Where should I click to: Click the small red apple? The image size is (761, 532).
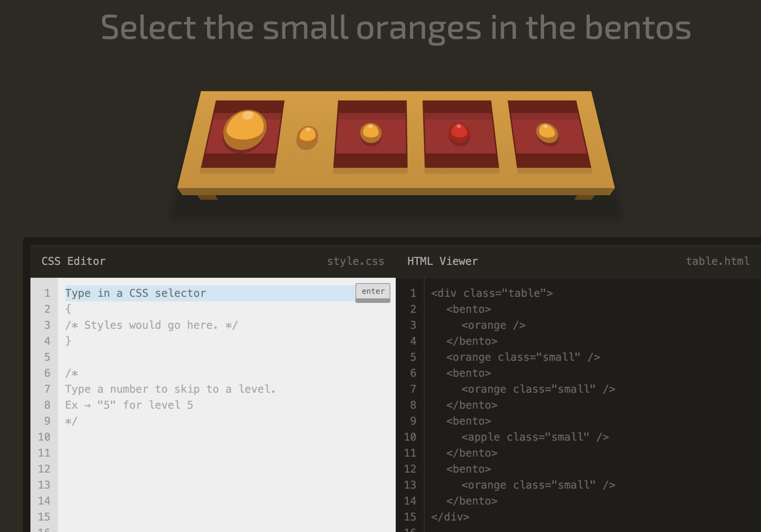pos(459,133)
